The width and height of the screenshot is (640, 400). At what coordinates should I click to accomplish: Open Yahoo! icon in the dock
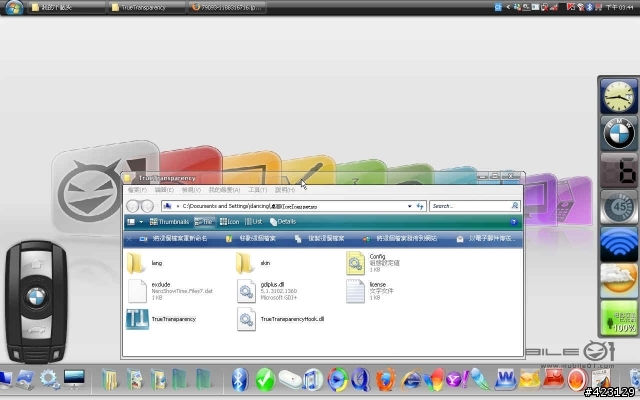pos(456,380)
